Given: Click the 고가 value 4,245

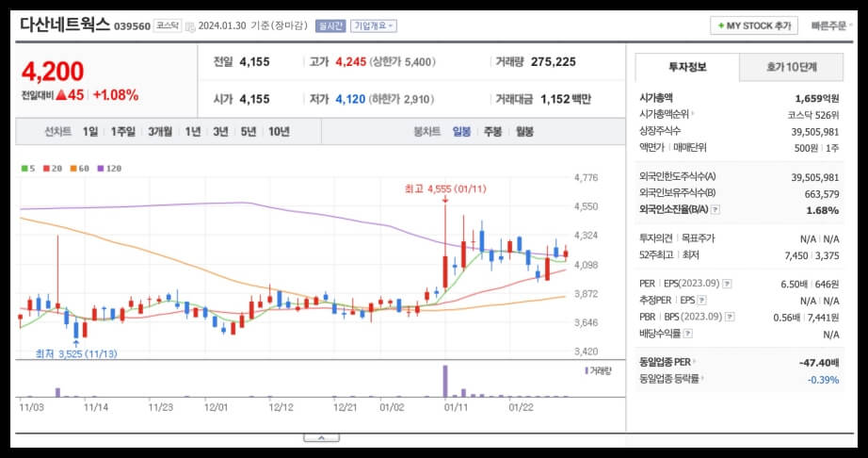Looking at the screenshot, I should (351, 62).
